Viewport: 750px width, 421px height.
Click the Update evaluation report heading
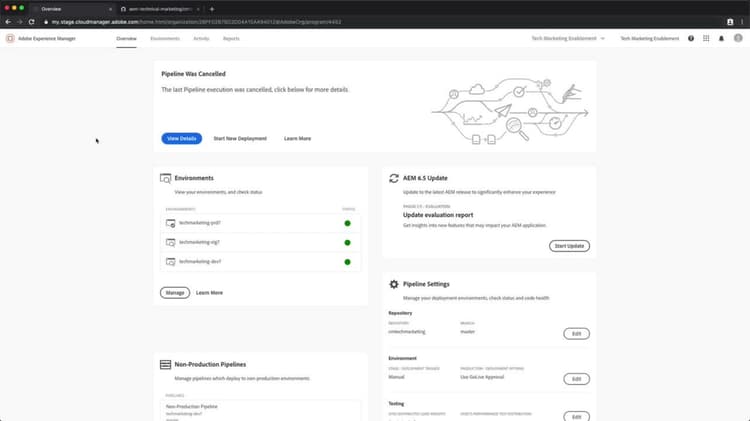[x=438, y=215]
